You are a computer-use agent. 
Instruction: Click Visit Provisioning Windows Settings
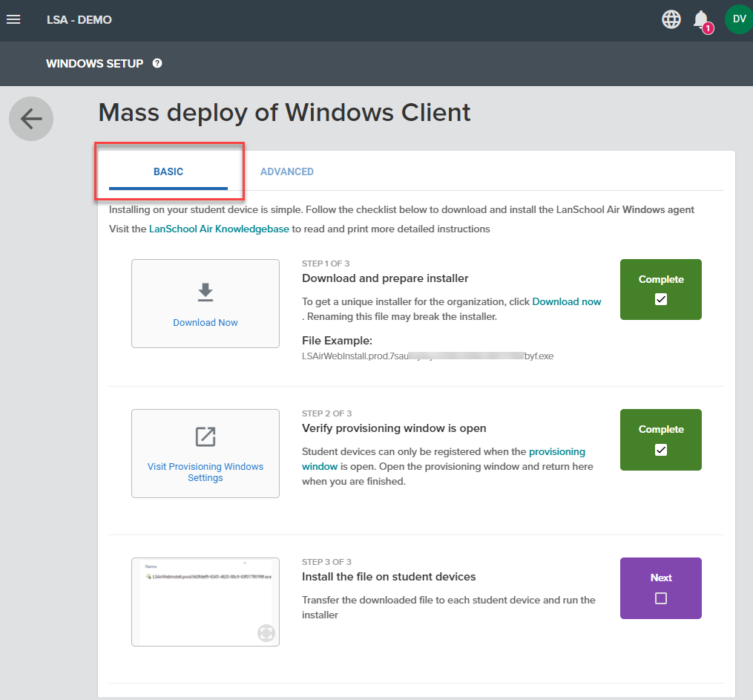205,472
